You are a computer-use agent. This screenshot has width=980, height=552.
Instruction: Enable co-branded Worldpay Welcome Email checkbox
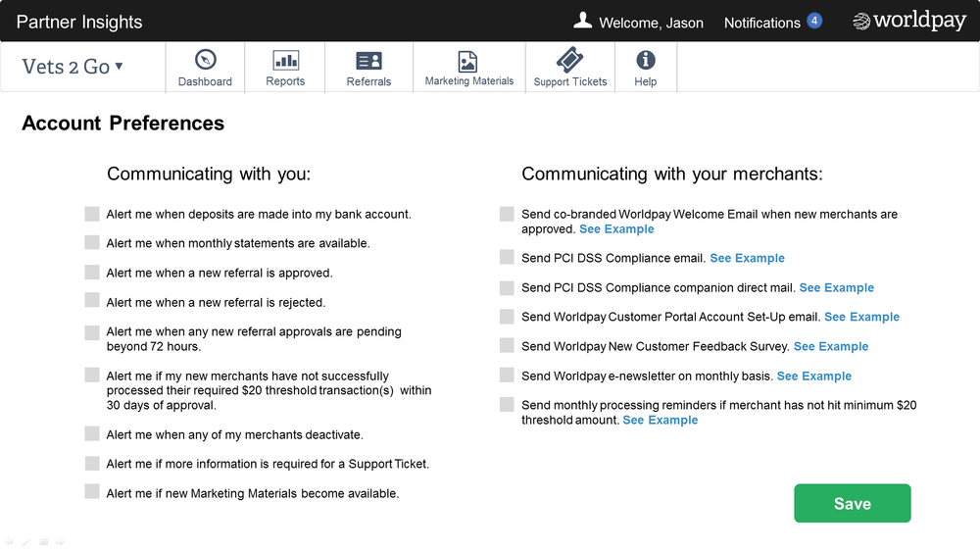[x=507, y=214]
